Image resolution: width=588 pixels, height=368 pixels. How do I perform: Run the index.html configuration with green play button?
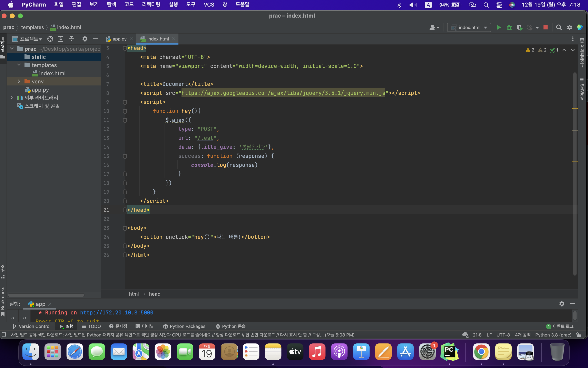499,28
